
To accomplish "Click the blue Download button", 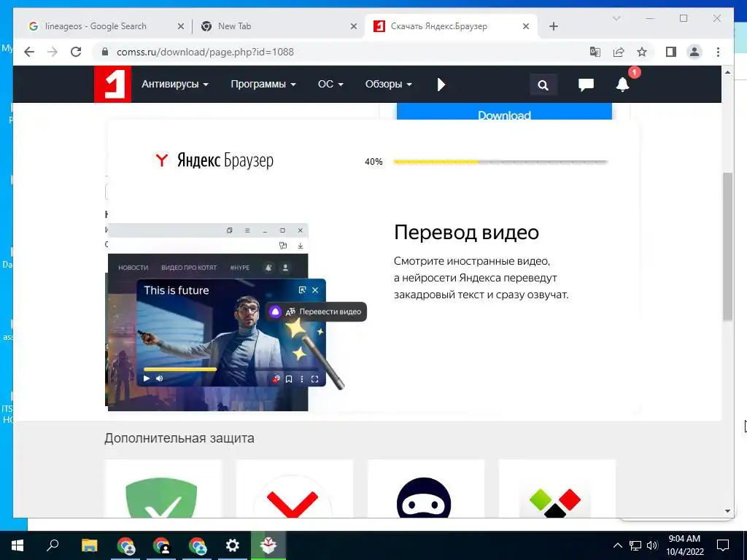I will pyautogui.click(x=504, y=112).
